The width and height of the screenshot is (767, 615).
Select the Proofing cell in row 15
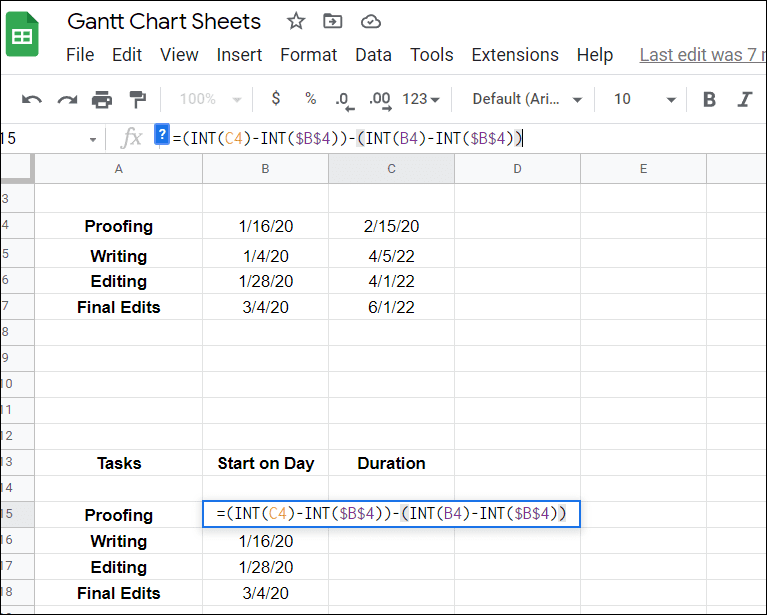pos(118,515)
